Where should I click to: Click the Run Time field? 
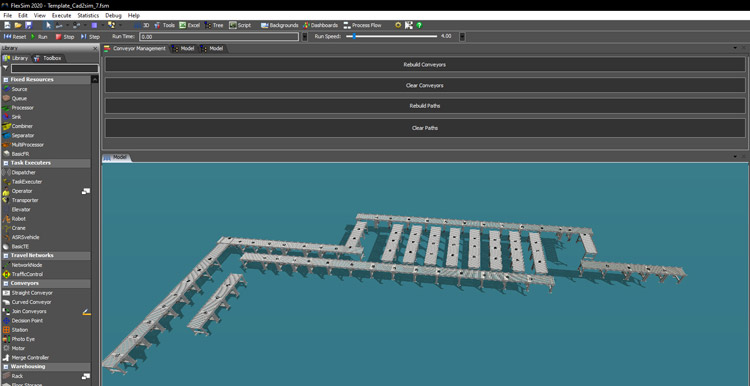coord(219,36)
